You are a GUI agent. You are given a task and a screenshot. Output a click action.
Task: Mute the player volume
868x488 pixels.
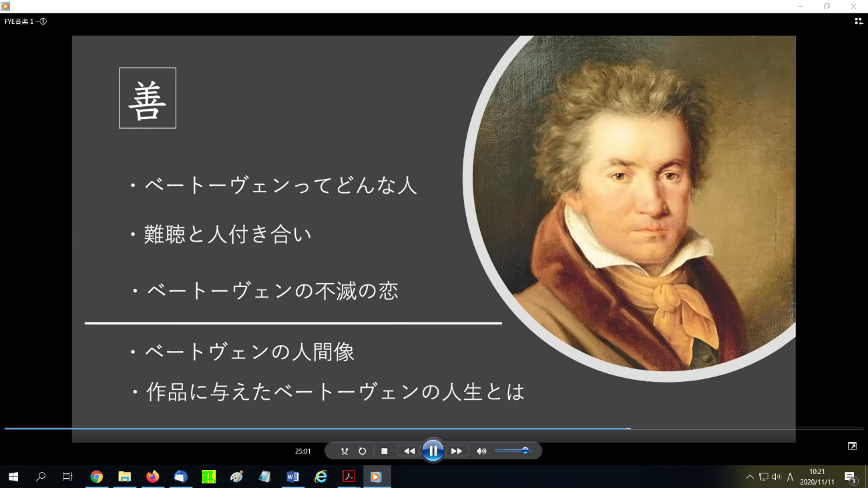point(481,451)
